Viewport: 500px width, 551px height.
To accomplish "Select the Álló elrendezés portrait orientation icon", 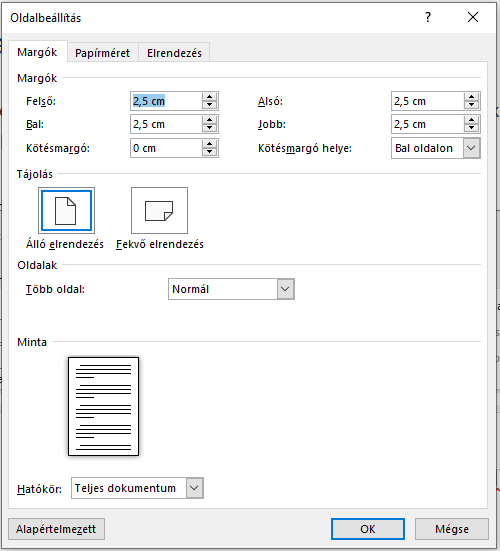I will 66,210.
